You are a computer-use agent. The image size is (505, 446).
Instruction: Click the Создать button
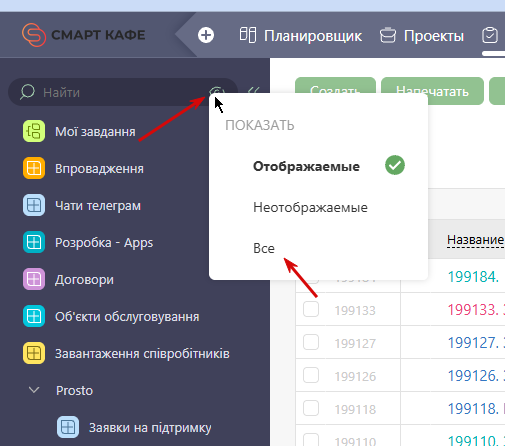pyautogui.click(x=335, y=86)
